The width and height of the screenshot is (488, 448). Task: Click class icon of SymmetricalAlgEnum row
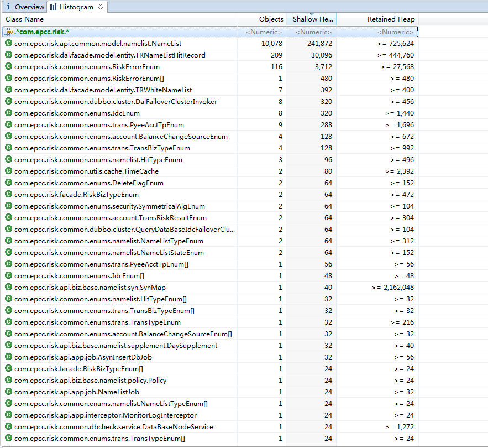point(9,206)
